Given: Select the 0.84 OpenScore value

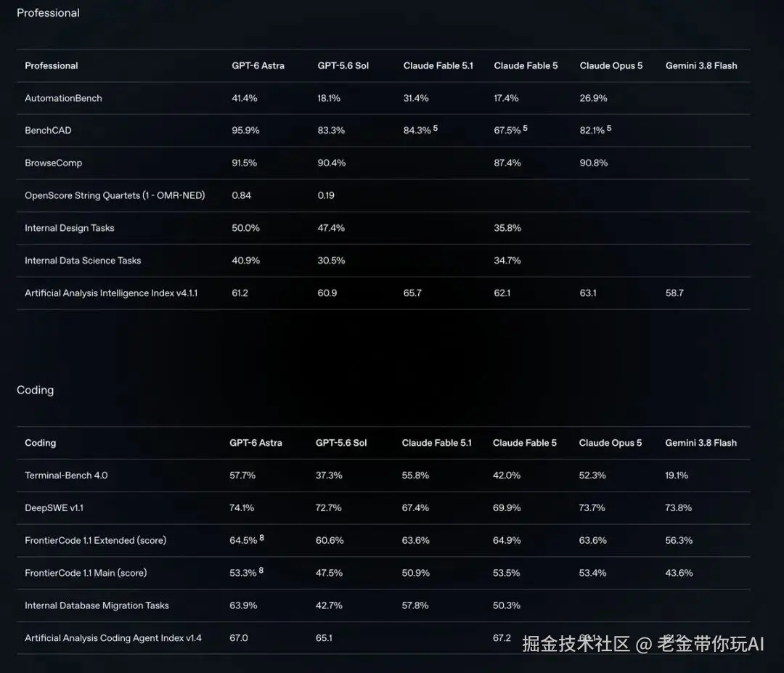Looking at the screenshot, I should click(x=242, y=195).
